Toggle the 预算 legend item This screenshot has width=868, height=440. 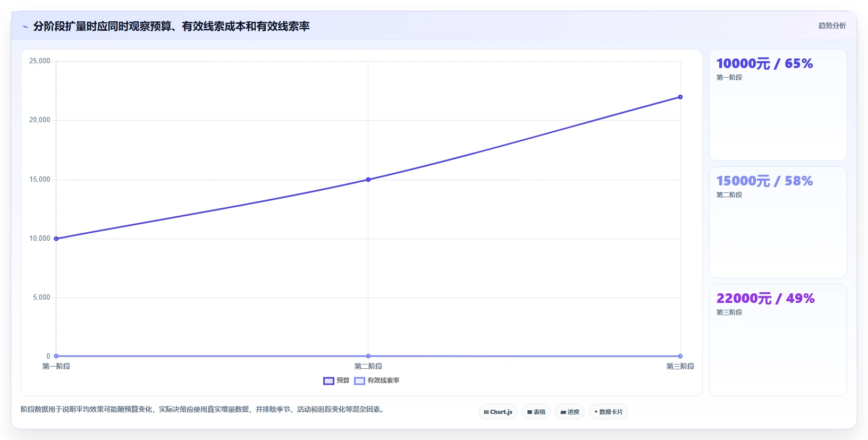[336, 380]
